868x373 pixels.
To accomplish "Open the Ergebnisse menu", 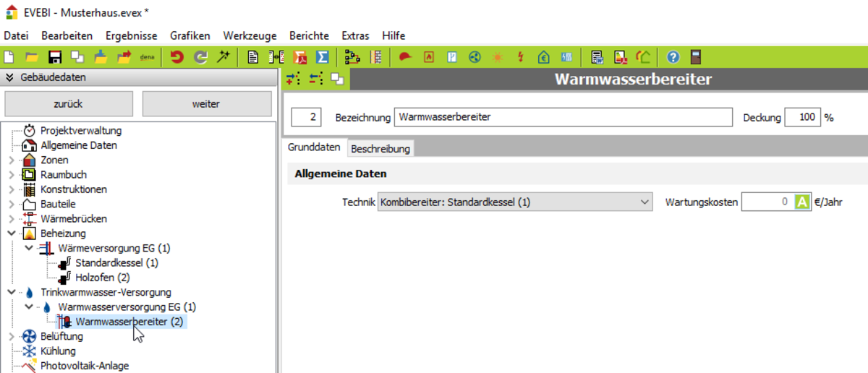I will [130, 35].
